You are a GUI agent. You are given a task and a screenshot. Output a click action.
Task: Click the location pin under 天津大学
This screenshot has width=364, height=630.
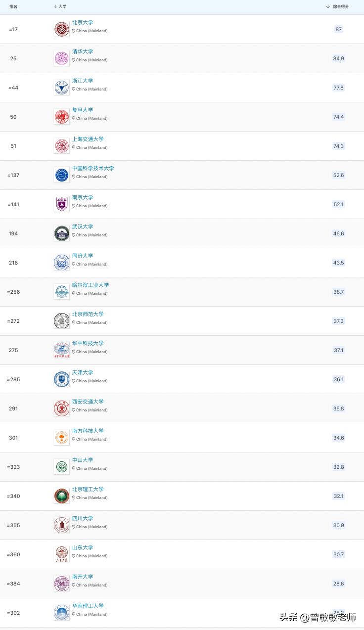[74, 381]
